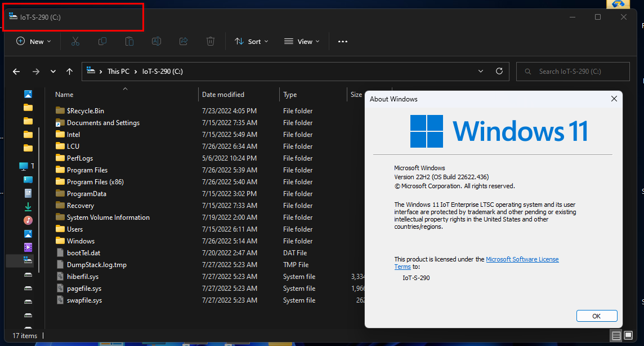This screenshot has height=346, width=644.
Task: Sort by the Size column header
Action: [x=356, y=95]
